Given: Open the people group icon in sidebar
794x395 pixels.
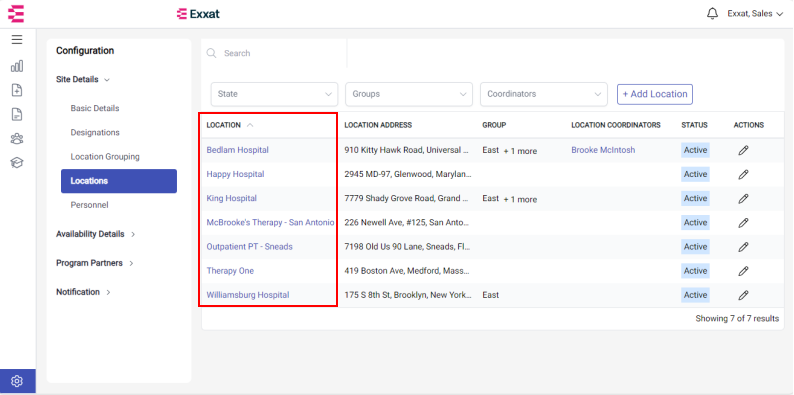Looking at the screenshot, I should click(17, 139).
